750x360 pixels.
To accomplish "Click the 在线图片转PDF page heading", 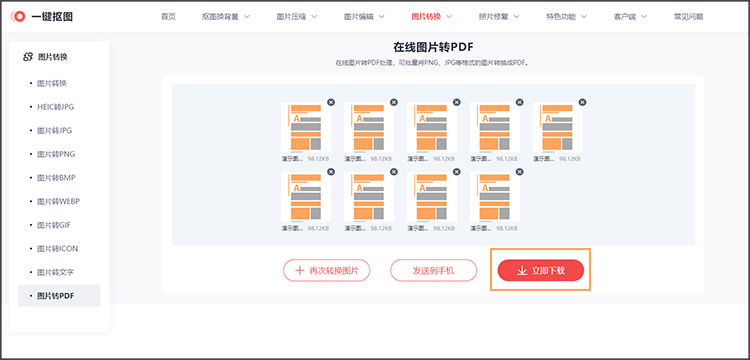I will (x=433, y=47).
